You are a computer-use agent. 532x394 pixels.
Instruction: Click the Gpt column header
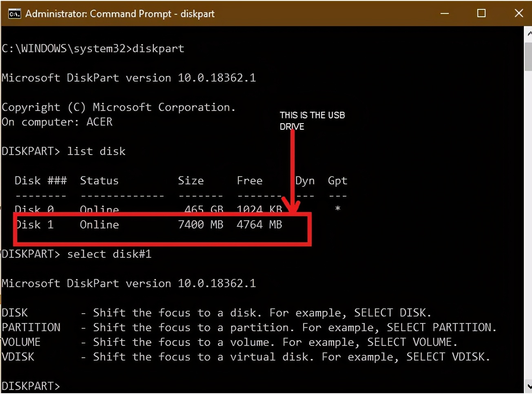337,181
